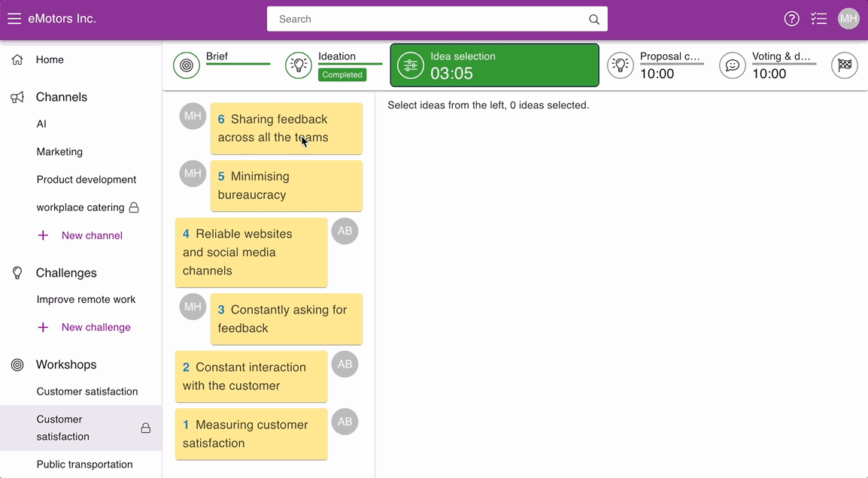Select idea 4 Reliable websites and social media
Viewport: 868px width, 478px height.
pyautogui.click(x=251, y=253)
